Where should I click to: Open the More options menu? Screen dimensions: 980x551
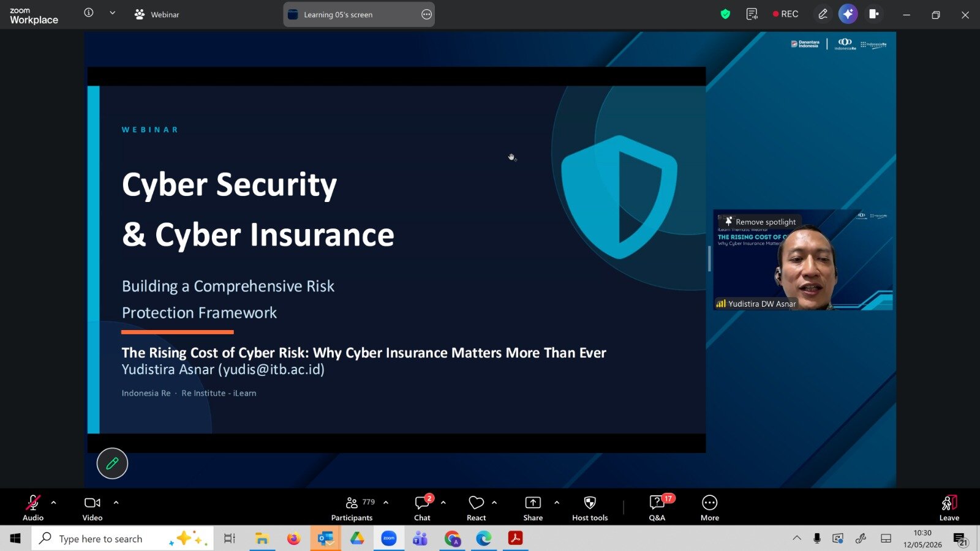pyautogui.click(x=710, y=508)
